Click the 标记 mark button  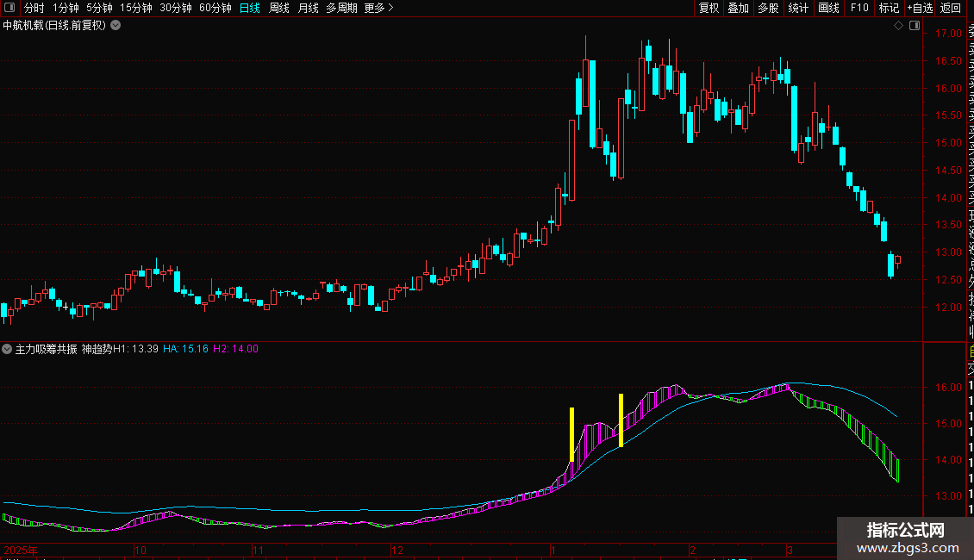(889, 8)
